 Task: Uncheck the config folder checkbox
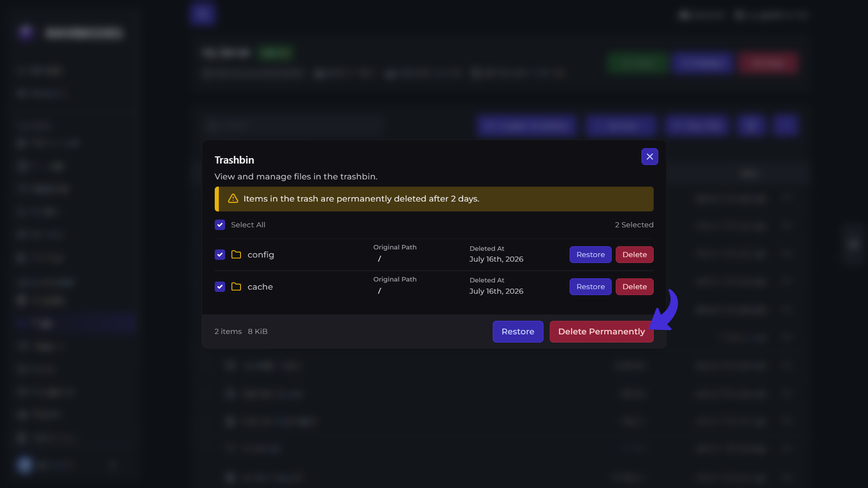(220, 254)
